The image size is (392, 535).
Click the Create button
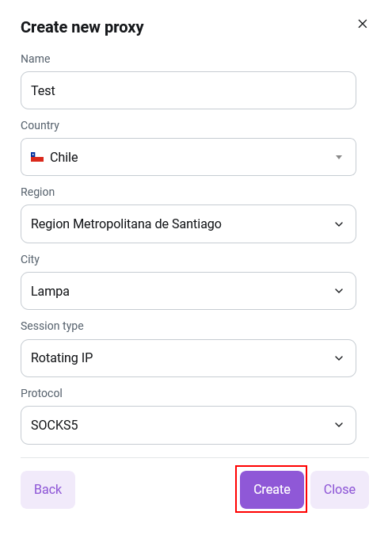(272, 490)
